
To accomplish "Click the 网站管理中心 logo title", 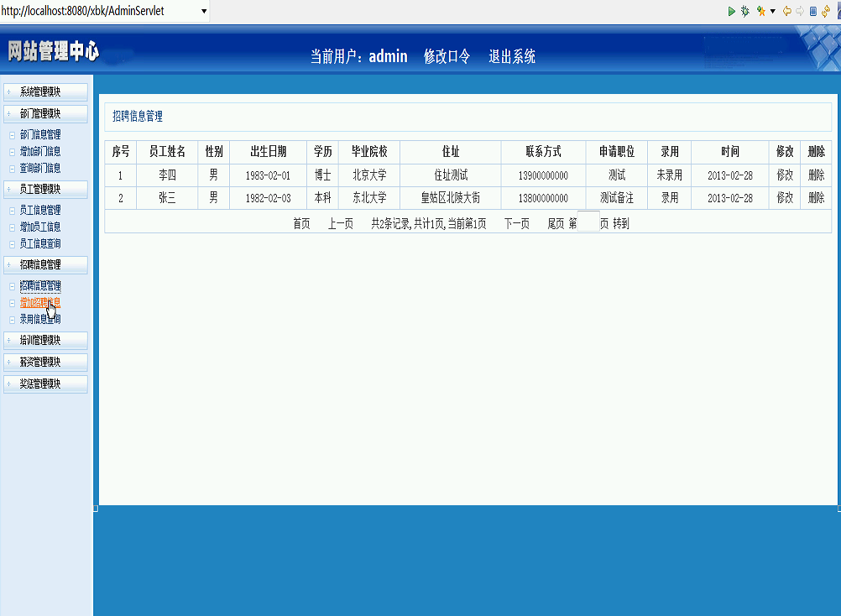I will click(x=54, y=51).
